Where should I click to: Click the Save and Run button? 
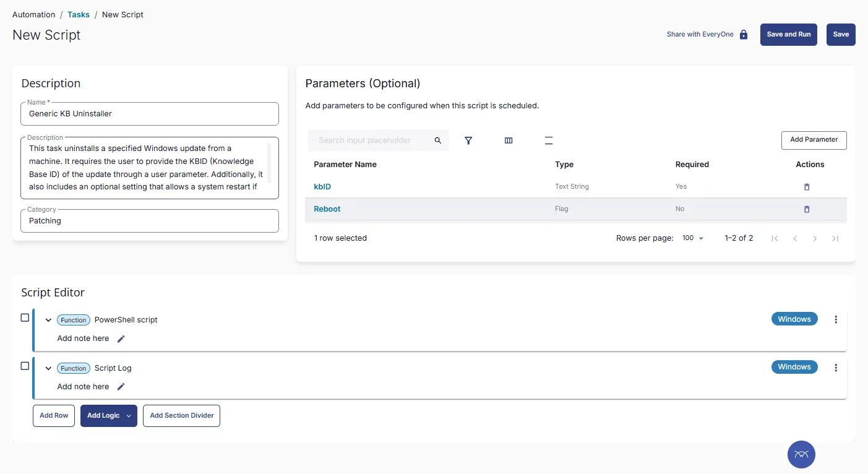788,35
